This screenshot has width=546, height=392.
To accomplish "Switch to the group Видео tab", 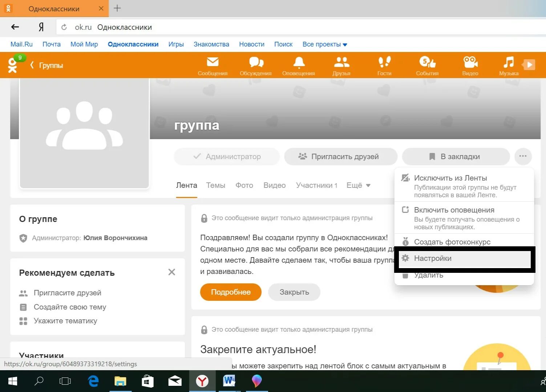I will [x=275, y=185].
